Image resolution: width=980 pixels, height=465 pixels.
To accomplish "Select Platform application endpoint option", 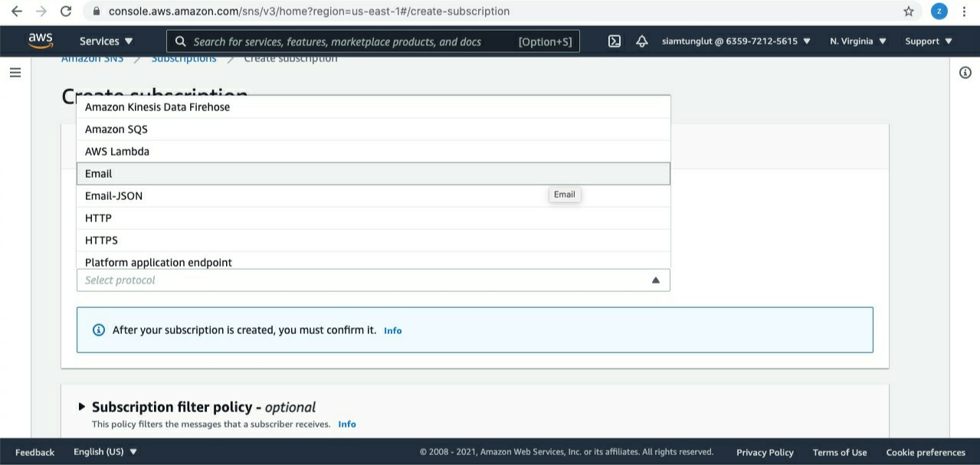I will (x=374, y=260).
